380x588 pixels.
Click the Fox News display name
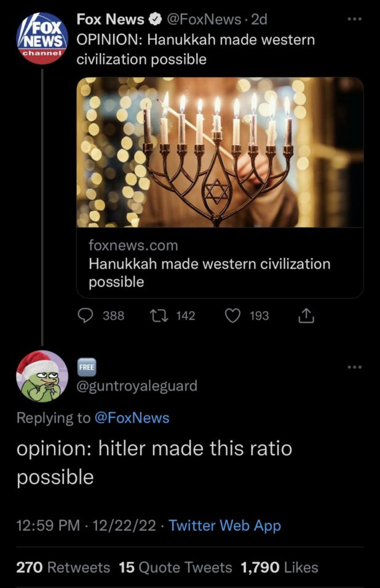coord(111,20)
